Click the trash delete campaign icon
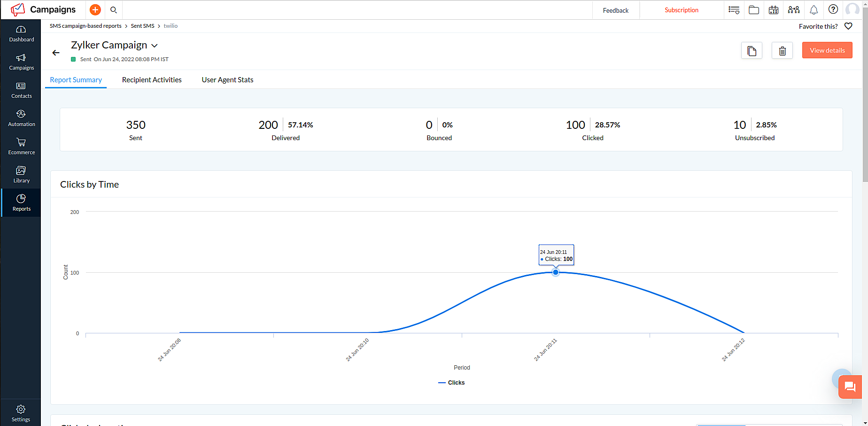 click(782, 51)
